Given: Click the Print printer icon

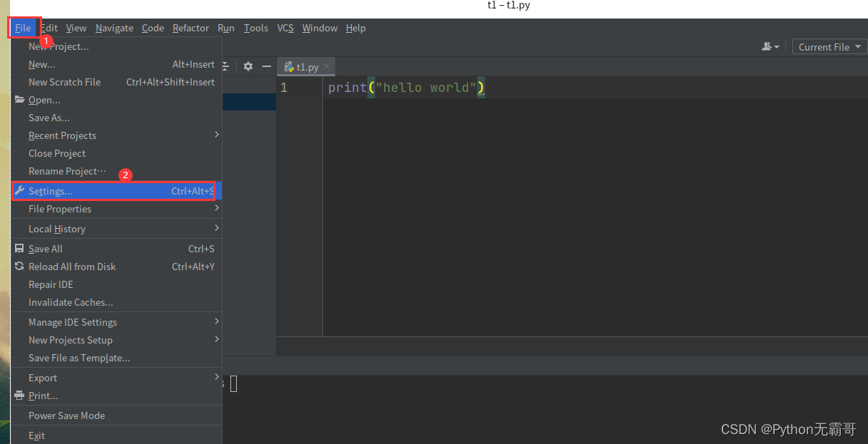Looking at the screenshot, I should [x=19, y=396].
